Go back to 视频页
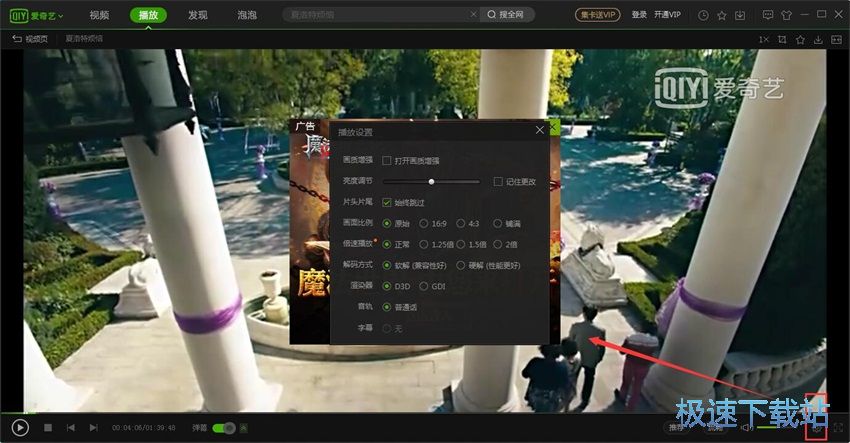The image size is (850, 443). coord(30,39)
